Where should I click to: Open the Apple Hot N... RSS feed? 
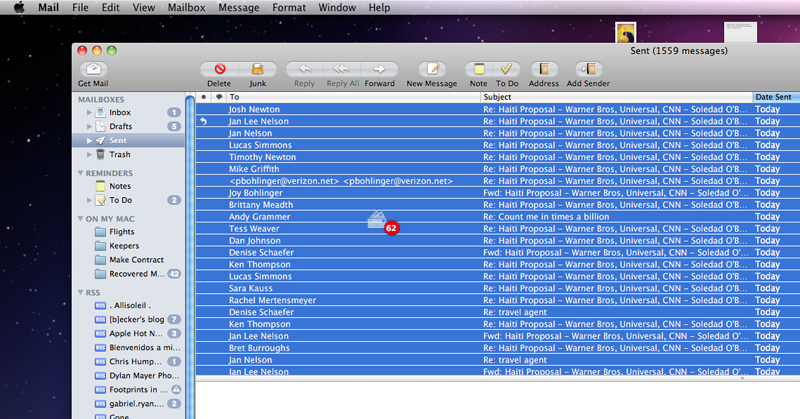(x=136, y=333)
